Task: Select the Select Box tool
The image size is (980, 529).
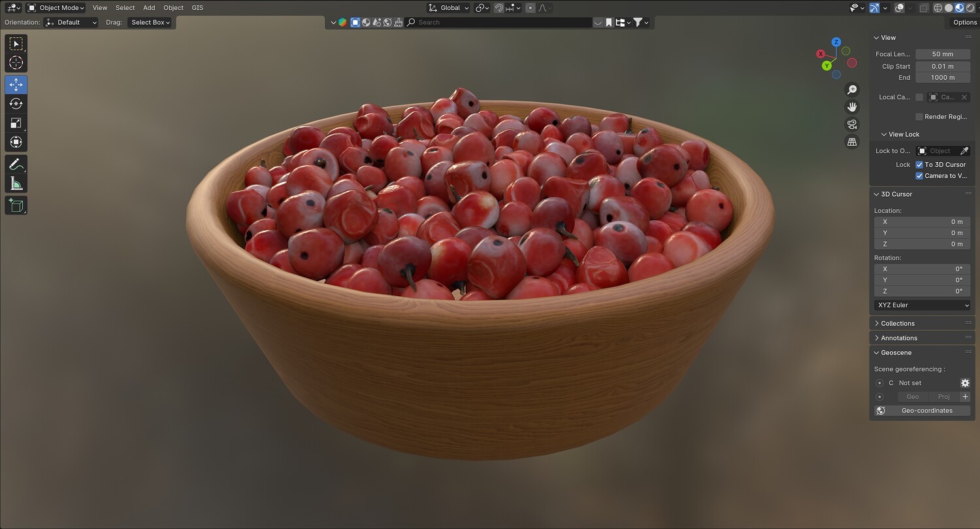Action: [x=16, y=44]
